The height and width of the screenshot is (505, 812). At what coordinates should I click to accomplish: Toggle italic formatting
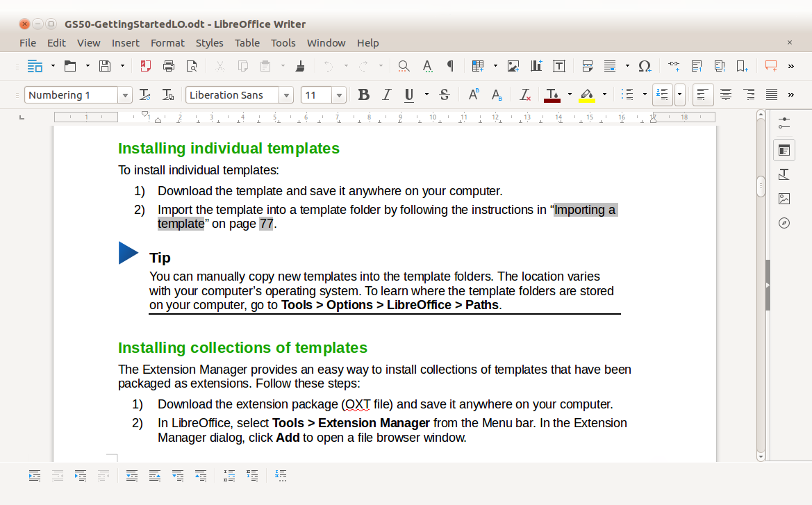pos(387,94)
